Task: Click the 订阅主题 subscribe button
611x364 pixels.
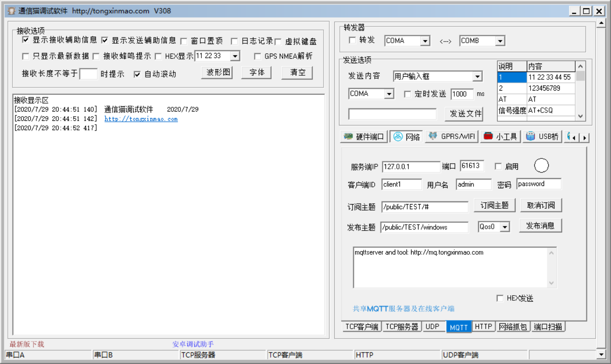Action: (x=494, y=205)
